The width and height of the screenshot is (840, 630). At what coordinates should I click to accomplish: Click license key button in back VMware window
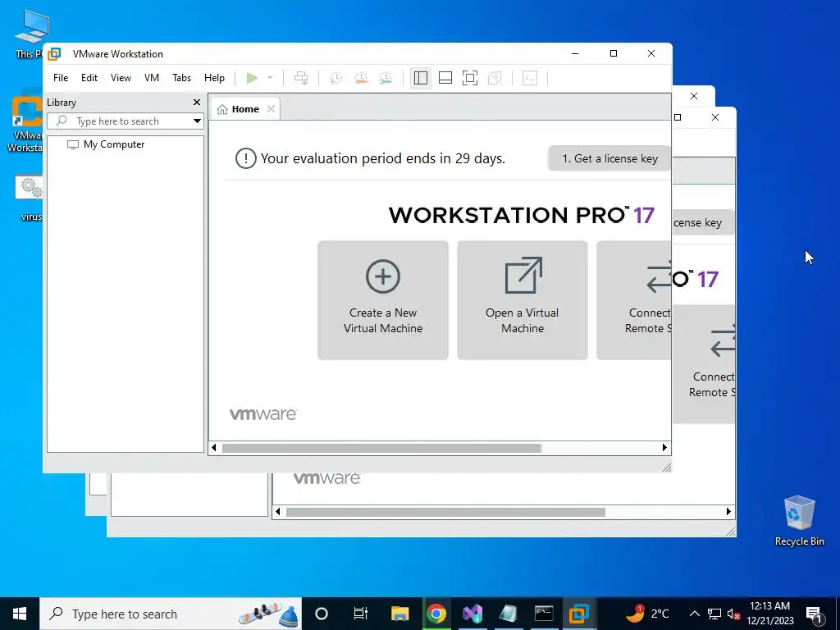(703, 222)
